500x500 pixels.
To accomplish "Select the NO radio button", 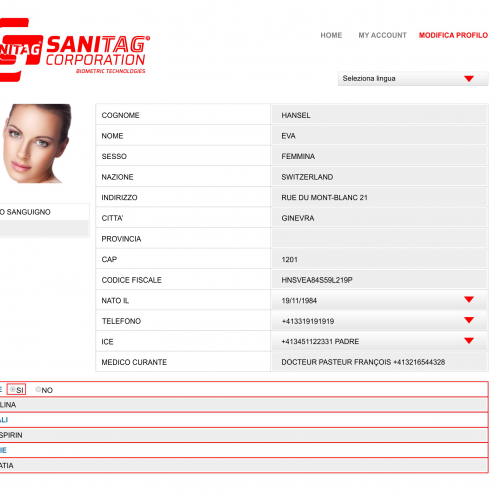I will coord(38,389).
